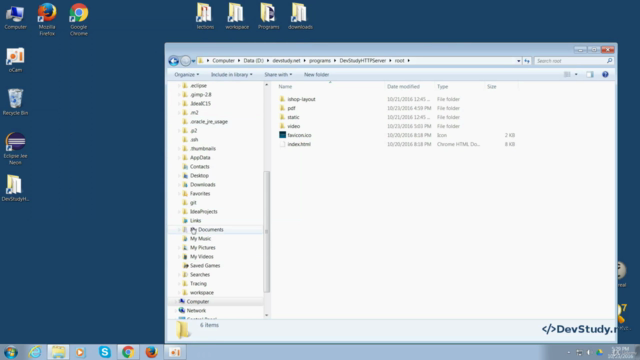Open the Programs desktop folder
Viewport: 640px width, 360px height.
(269, 16)
